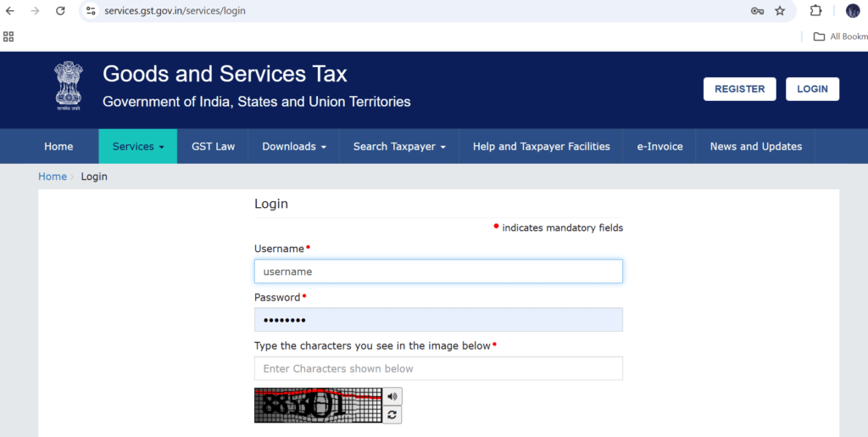Open the e-Invoice menu item
The width and height of the screenshot is (868, 437).
coord(659,146)
